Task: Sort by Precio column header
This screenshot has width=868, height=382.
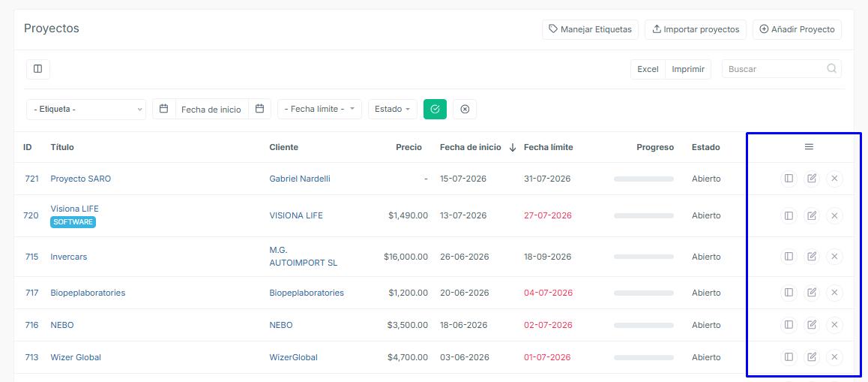Action: point(409,147)
